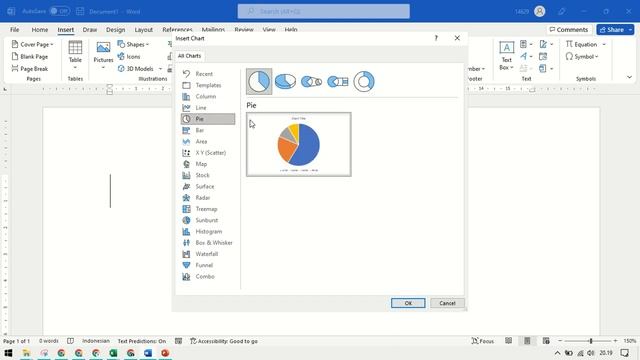Image resolution: width=640 pixels, height=360 pixels.
Task: Select the Sunburst chart category
Action: click(208, 220)
